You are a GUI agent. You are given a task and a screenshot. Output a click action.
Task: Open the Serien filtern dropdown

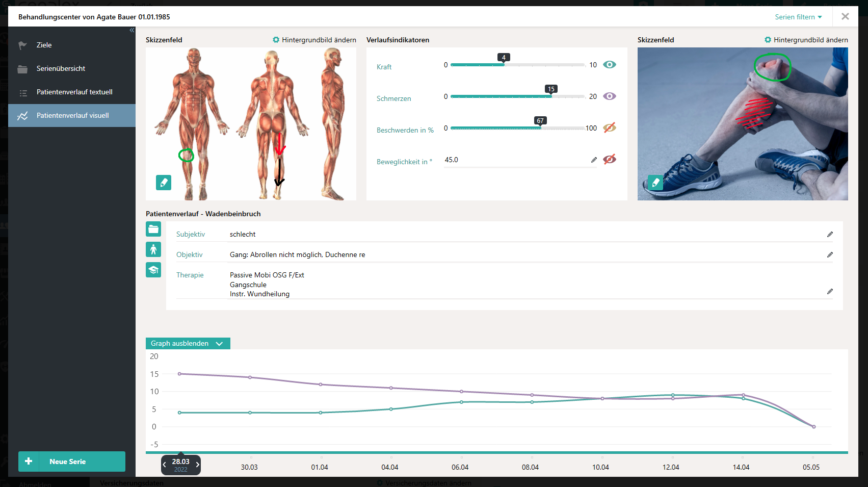click(798, 17)
